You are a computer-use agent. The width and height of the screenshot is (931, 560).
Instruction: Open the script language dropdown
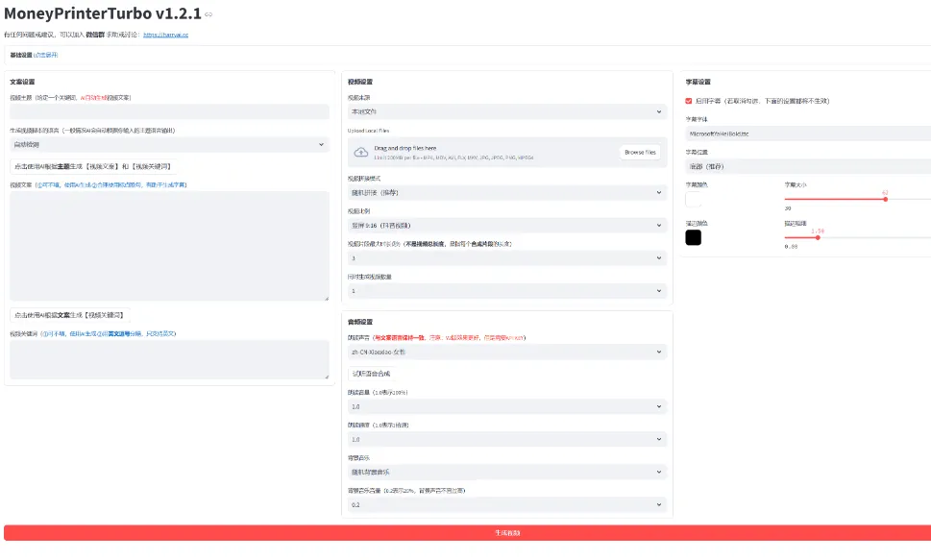(x=169, y=144)
